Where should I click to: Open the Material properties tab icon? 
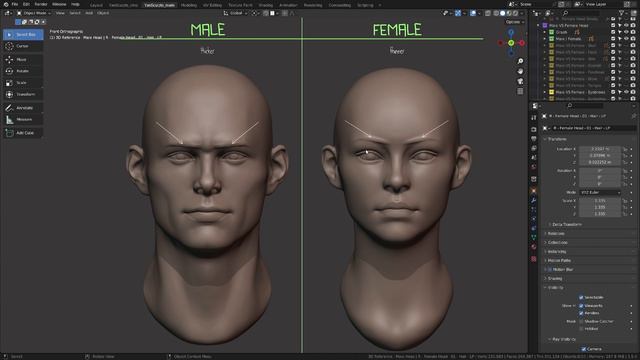coord(534,247)
